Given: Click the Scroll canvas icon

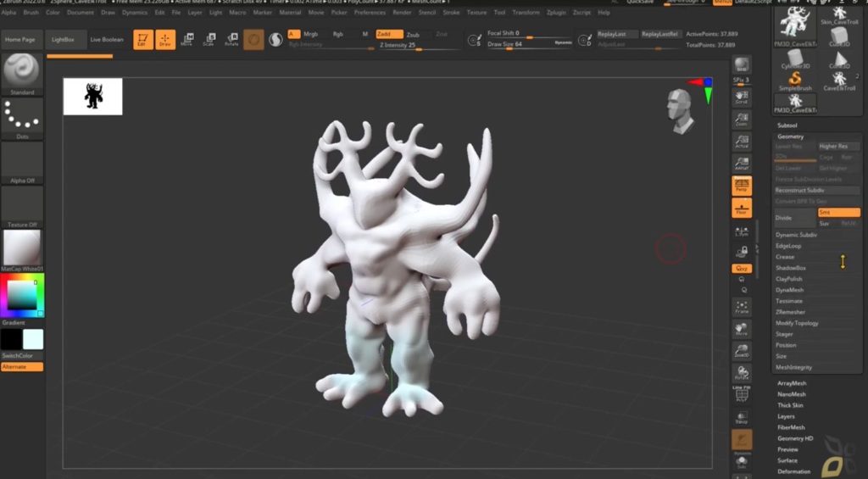Looking at the screenshot, I should tap(741, 97).
